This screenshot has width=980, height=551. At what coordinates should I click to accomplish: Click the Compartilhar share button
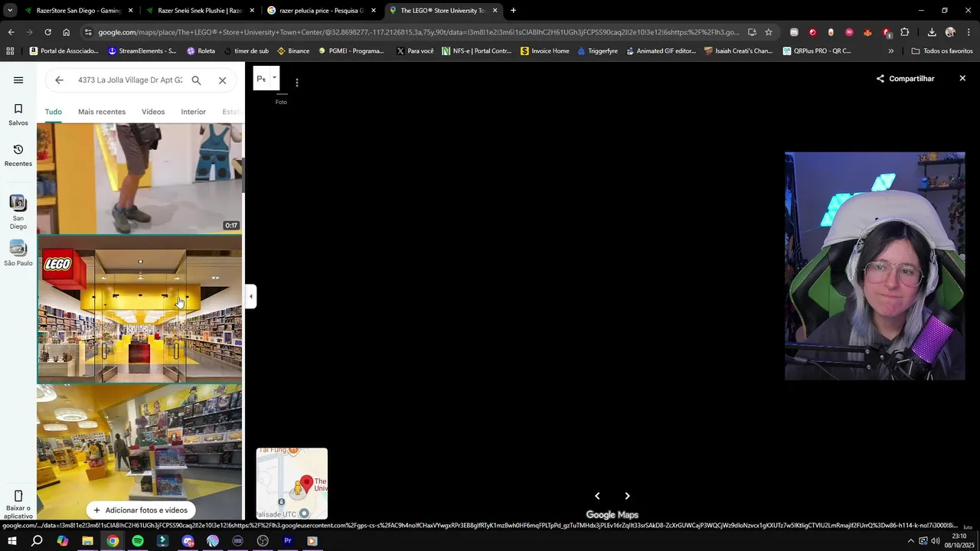906,79
